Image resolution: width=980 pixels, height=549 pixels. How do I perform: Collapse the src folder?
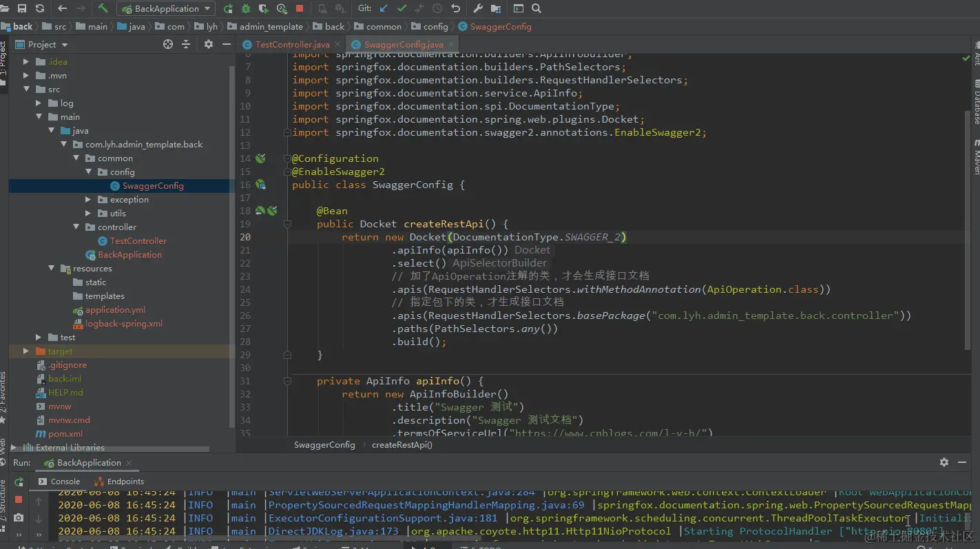tap(26, 89)
